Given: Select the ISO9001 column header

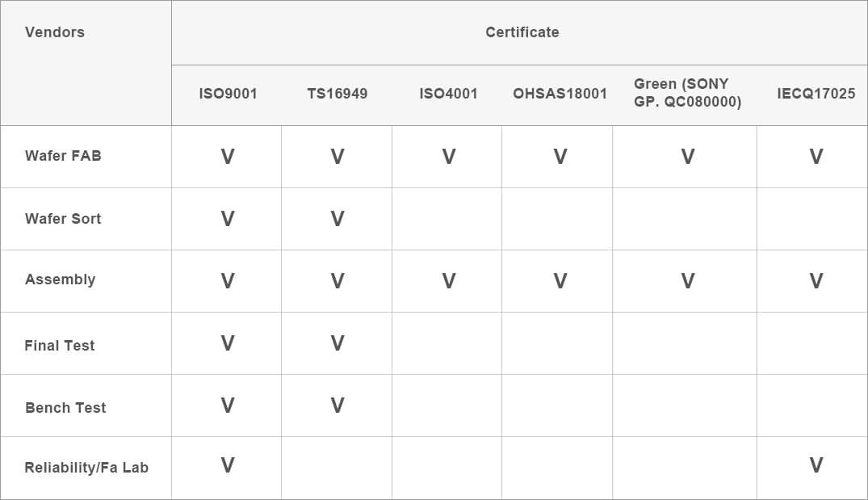Looking at the screenshot, I should pos(228,94).
